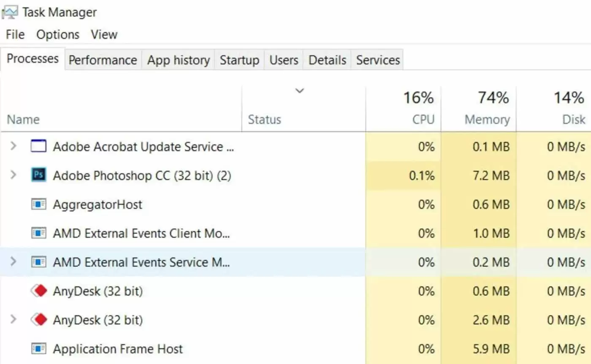Image resolution: width=591 pixels, height=364 pixels.
Task: Select the AggregatorHost process name
Action: point(98,205)
